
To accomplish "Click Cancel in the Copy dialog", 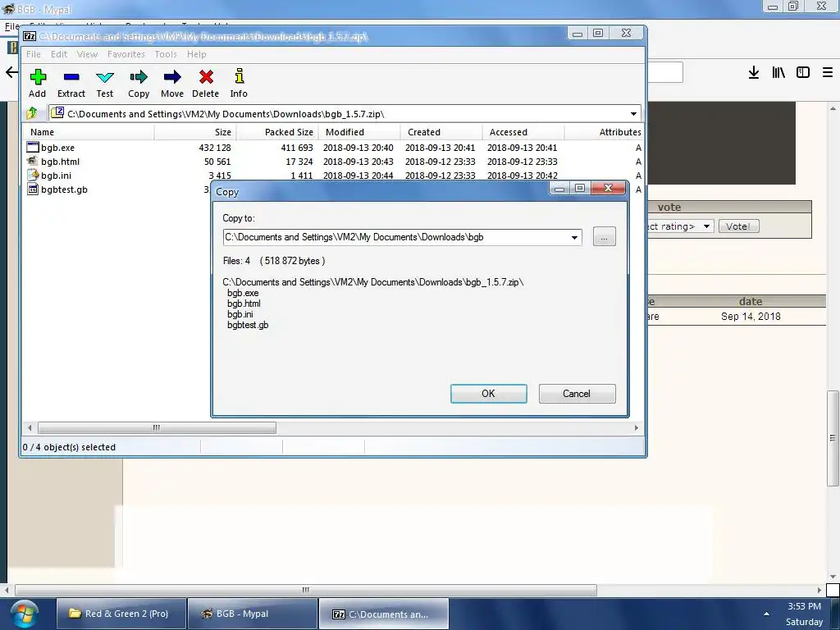I will pos(577,394).
